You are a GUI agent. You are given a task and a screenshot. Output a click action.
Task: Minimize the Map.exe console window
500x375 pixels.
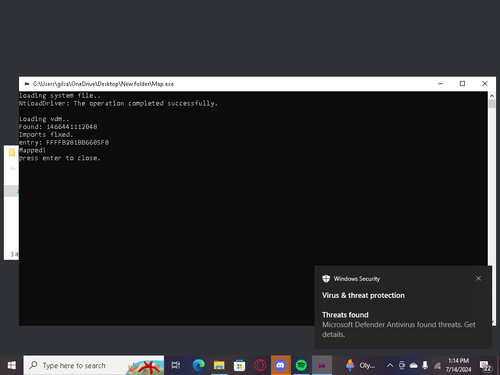(440, 84)
